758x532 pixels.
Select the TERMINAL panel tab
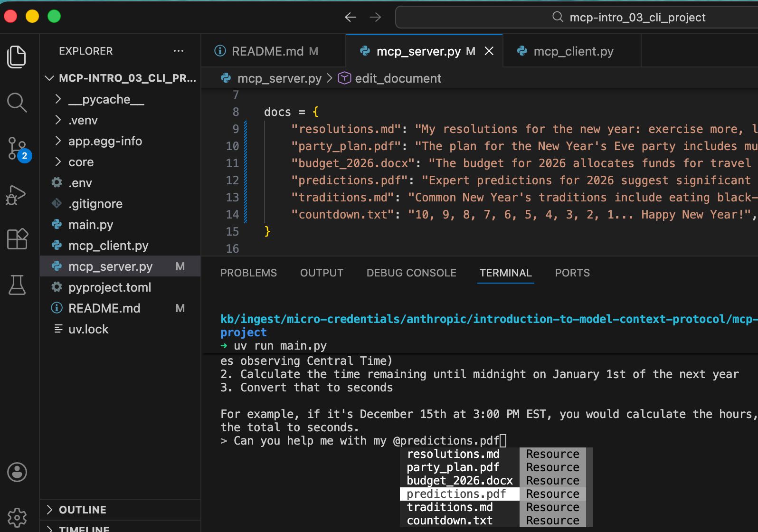[x=505, y=273]
